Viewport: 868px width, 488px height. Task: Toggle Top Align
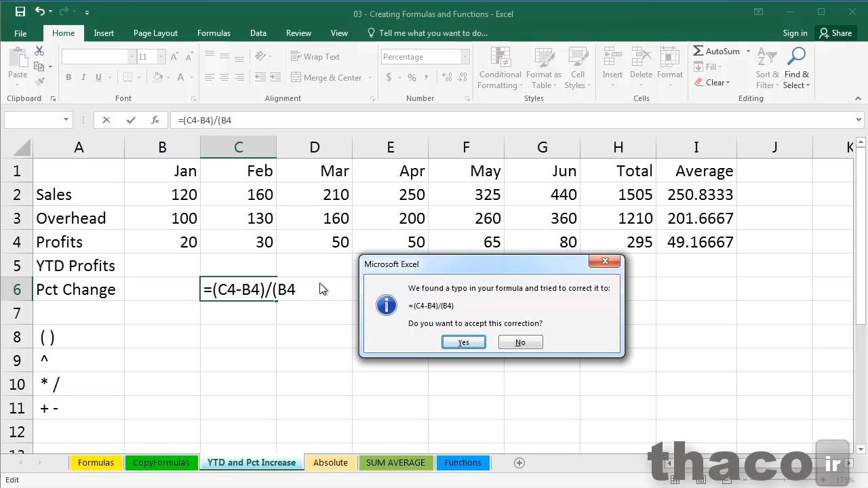[x=210, y=57]
